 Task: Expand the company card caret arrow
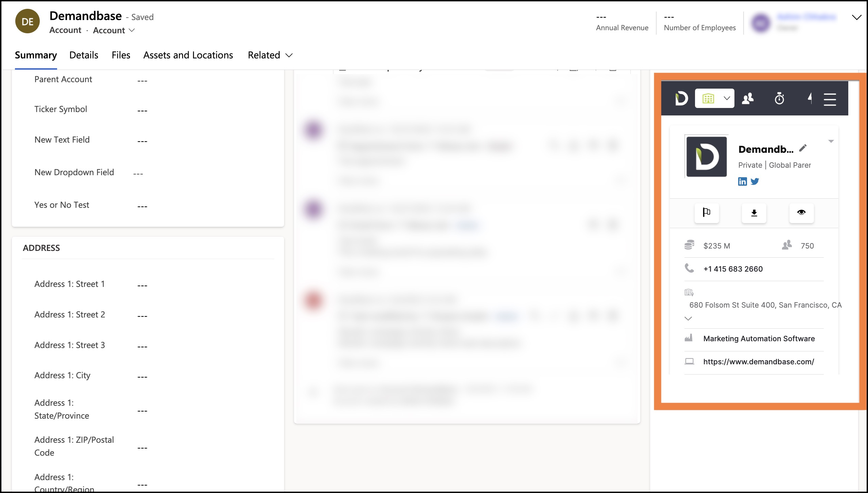831,141
